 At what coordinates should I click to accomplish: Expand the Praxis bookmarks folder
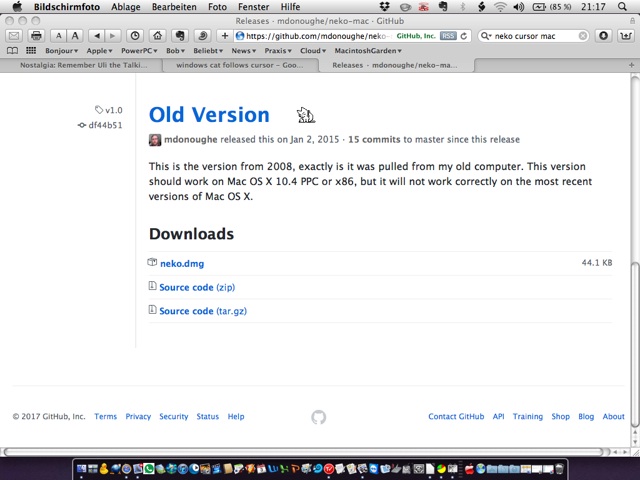[x=278, y=51]
